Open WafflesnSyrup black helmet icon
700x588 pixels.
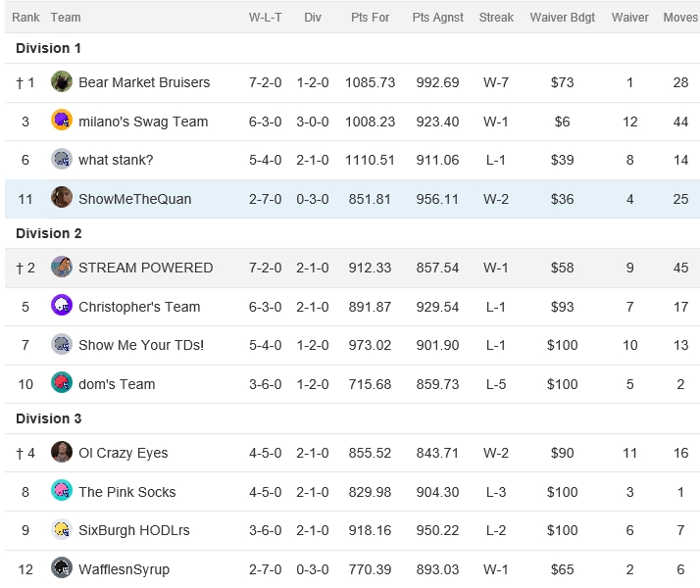[62, 568]
